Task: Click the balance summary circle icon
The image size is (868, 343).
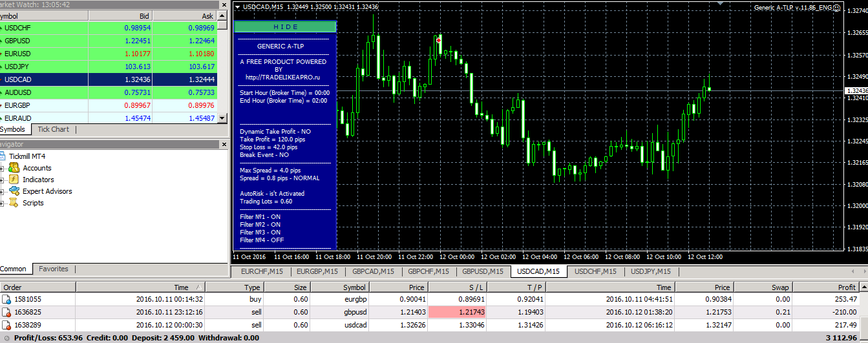Action: tap(6, 338)
